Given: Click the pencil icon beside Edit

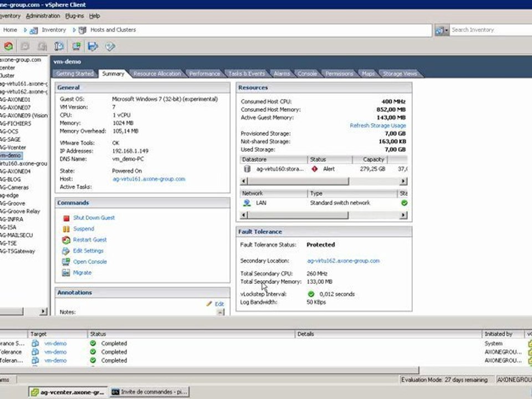Looking at the screenshot, I should tap(209, 304).
